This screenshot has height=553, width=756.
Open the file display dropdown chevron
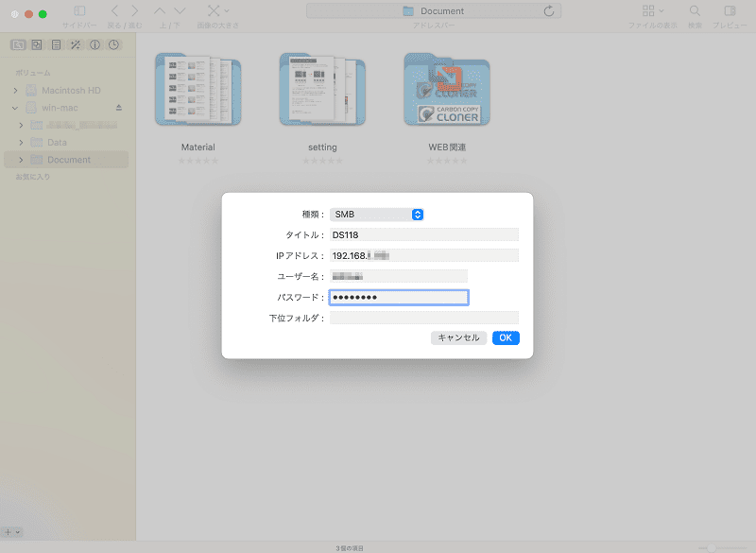tap(661, 10)
